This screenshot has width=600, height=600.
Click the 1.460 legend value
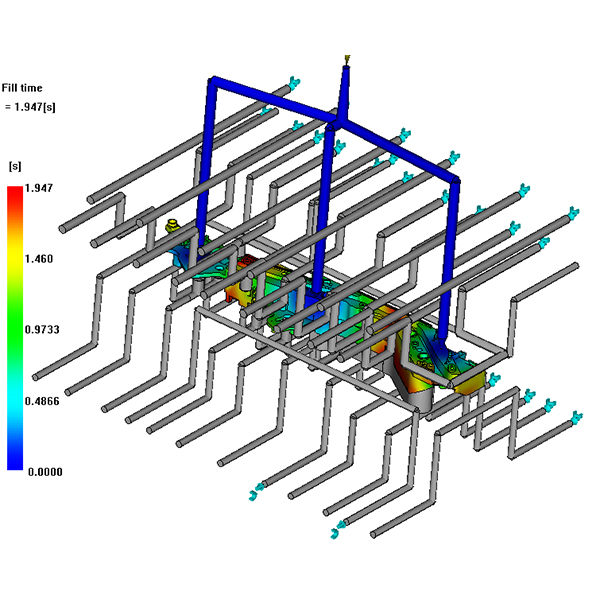point(39,258)
